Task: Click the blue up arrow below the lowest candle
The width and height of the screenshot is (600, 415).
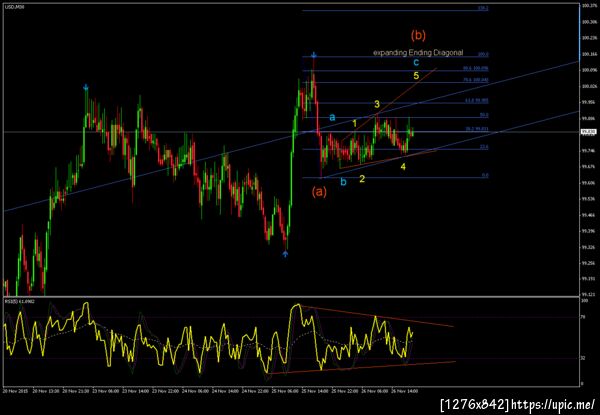Action: click(285, 254)
